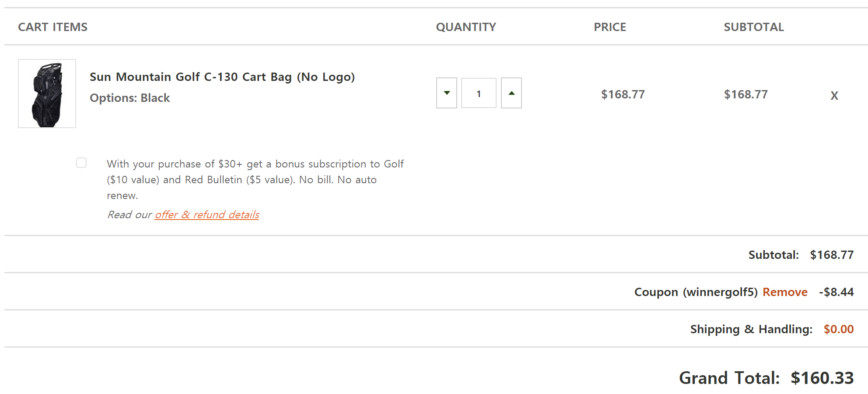Click the Coupon (winnergolf5) label
Image resolution: width=868 pixels, height=394 pixels.
pos(696,292)
